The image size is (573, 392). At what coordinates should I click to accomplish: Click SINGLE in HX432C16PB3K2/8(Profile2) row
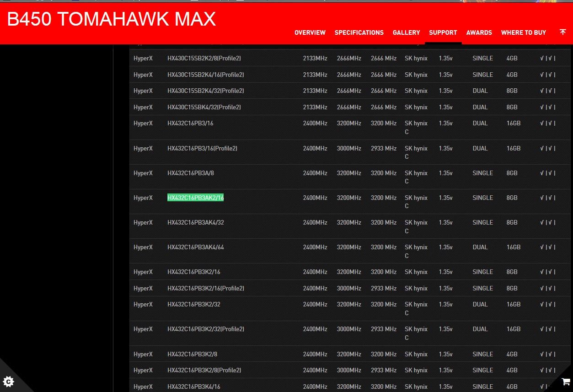pos(483,370)
